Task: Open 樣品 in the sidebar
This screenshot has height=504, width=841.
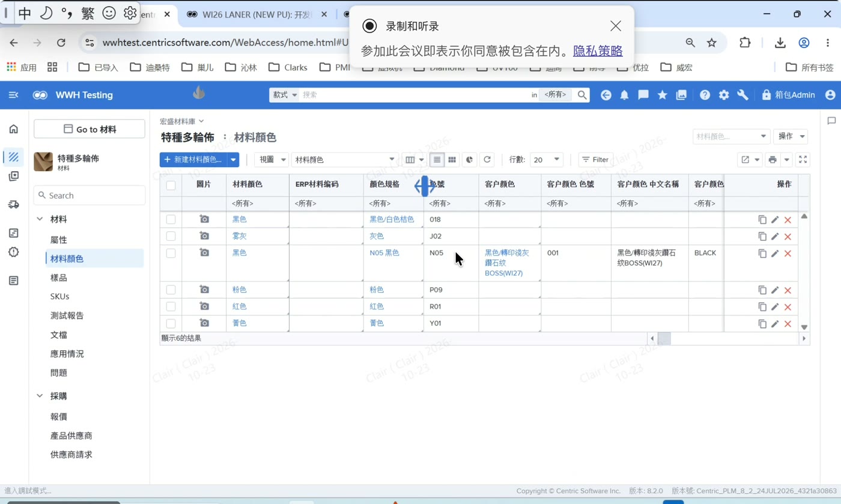Action: (59, 278)
